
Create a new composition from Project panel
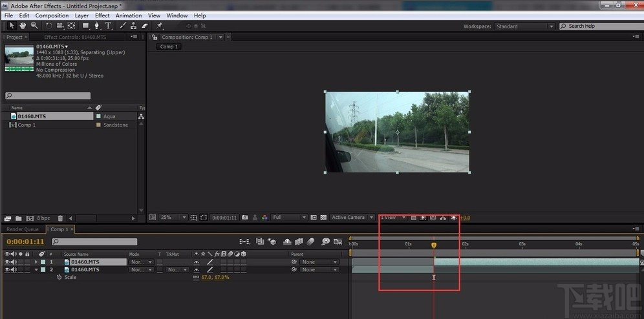coord(30,218)
